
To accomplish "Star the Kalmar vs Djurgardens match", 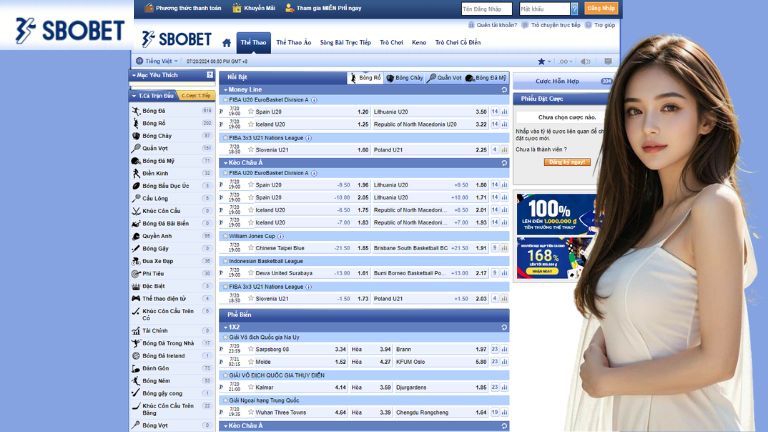I will [251, 387].
